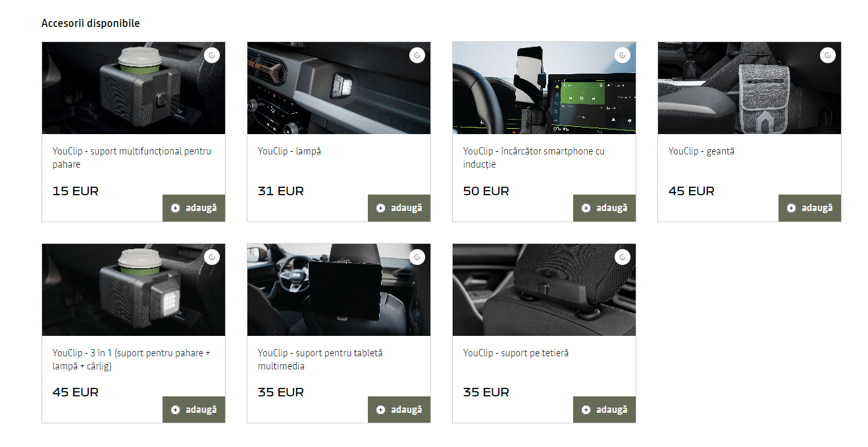Open the info icon on YouClip geantă

click(x=827, y=56)
